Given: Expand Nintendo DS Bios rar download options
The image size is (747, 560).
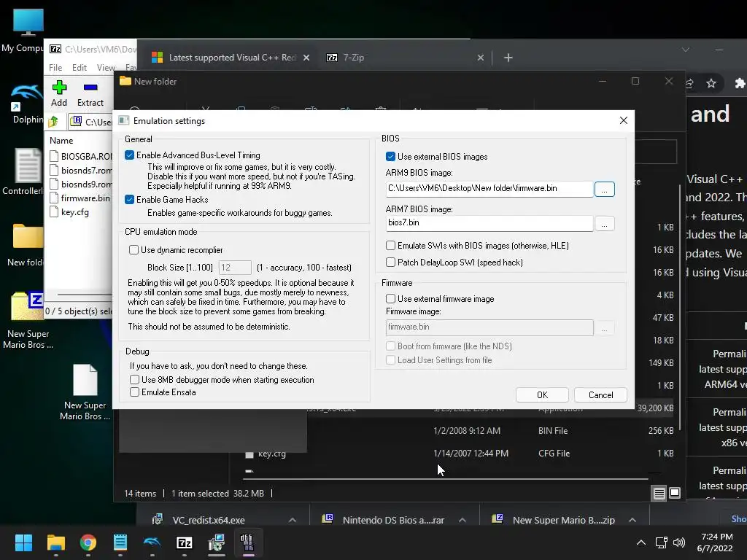Looking at the screenshot, I should (462, 520).
